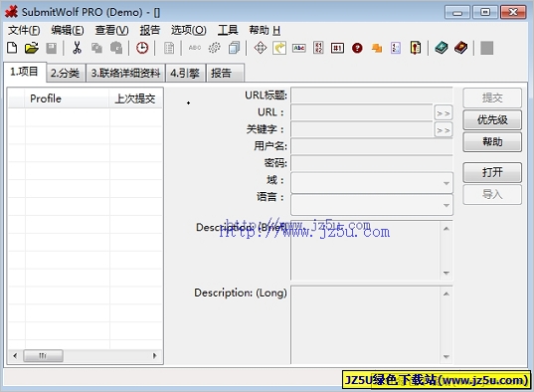Open the 报告 menu in menu bar

click(150, 30)
